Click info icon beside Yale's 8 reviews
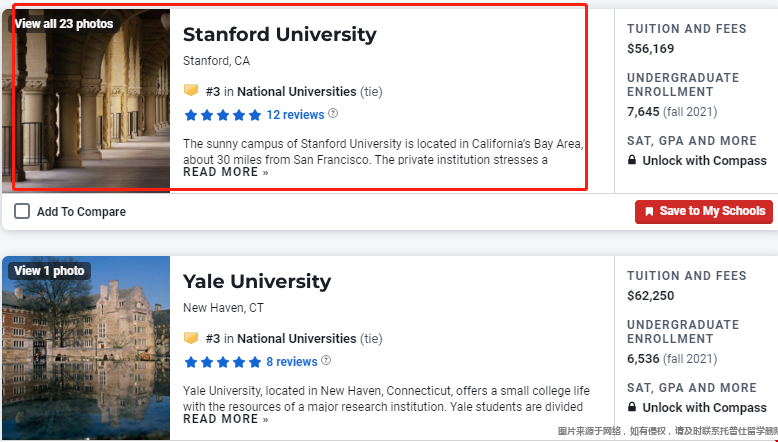Viewport: 778px width, 442px height. click(x=326, y=361)
